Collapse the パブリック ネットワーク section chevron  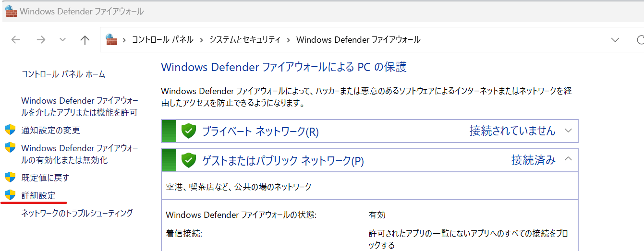(569, 159)
